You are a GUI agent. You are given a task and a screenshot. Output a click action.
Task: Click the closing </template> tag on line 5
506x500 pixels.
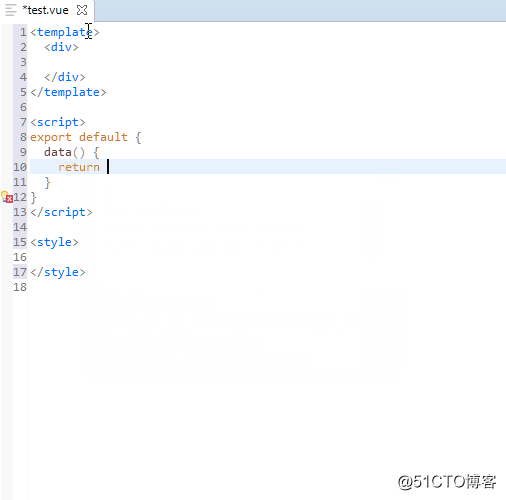click(x=68, y=92)
